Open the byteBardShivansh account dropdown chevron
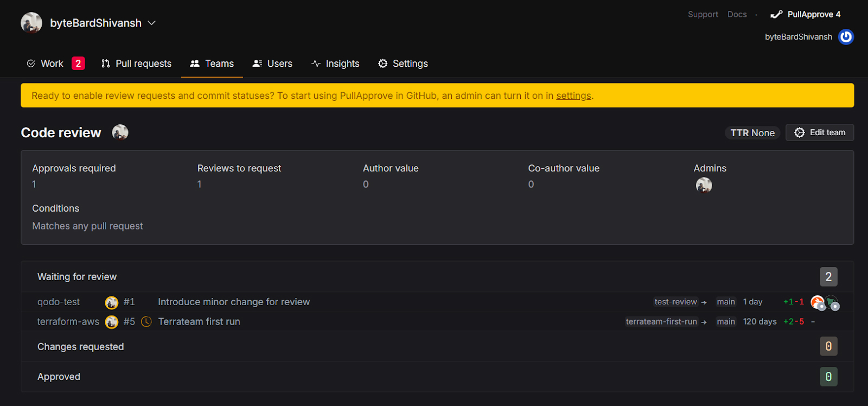868x406 pixels. pyautogui.click(x=152, y=23)
